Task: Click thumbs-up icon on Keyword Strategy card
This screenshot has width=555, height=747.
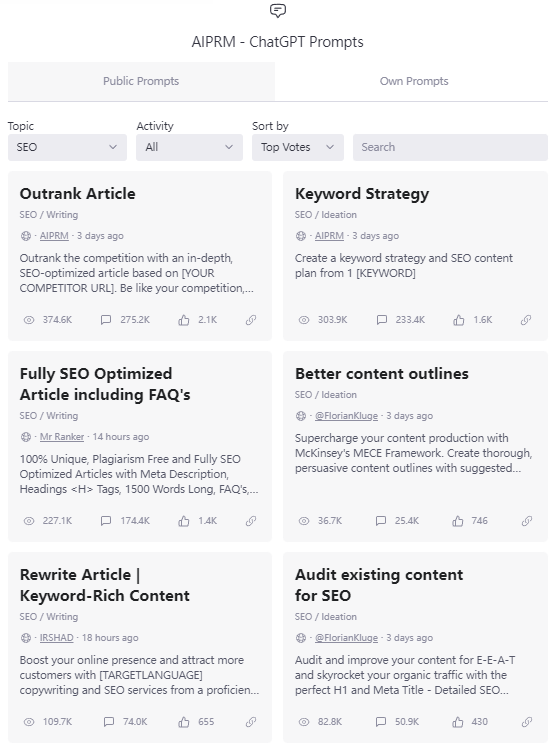Action: tap(459, 320)
